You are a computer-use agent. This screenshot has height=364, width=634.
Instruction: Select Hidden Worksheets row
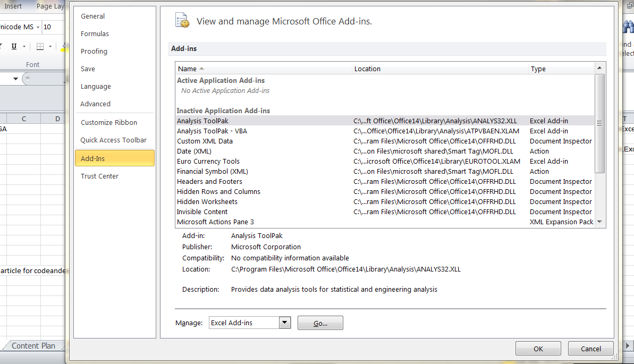385,201
